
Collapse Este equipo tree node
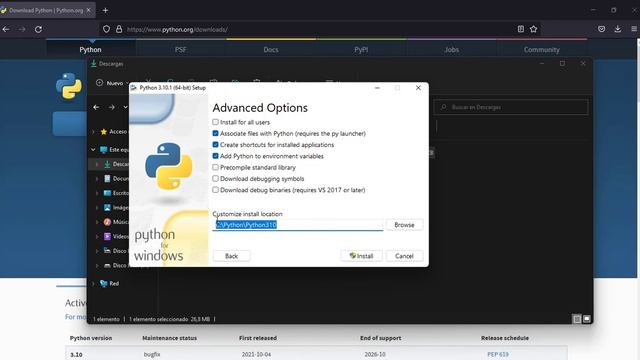[93, 150]
